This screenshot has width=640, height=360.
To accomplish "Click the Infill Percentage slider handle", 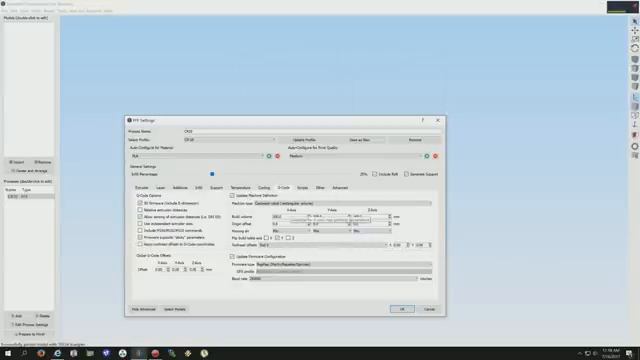I will (x=212, y=174).
